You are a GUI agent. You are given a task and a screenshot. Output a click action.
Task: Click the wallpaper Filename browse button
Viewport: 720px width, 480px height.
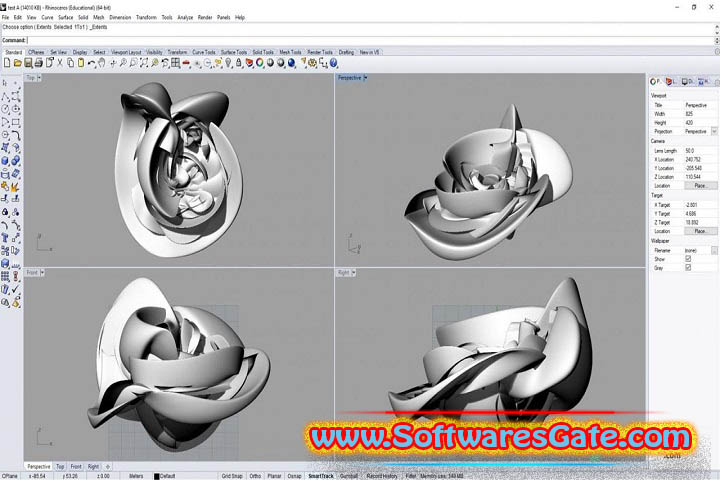click(x=714, y=250)
